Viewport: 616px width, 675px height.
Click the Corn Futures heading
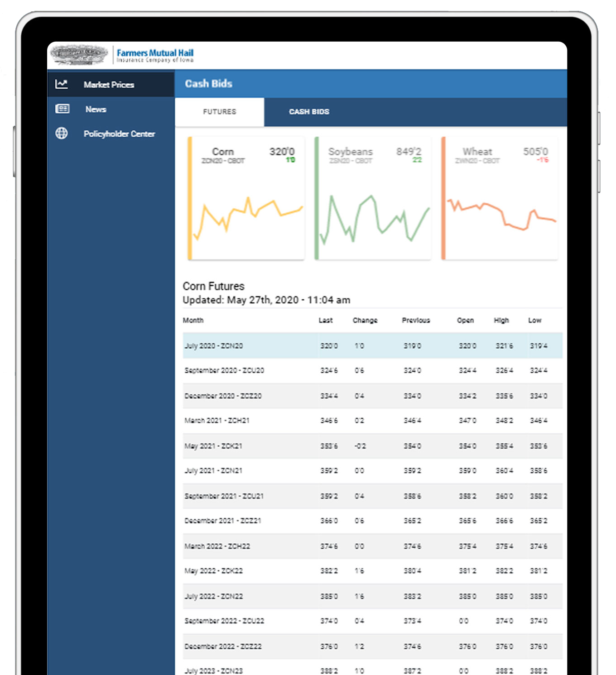(x=213, y=286)
